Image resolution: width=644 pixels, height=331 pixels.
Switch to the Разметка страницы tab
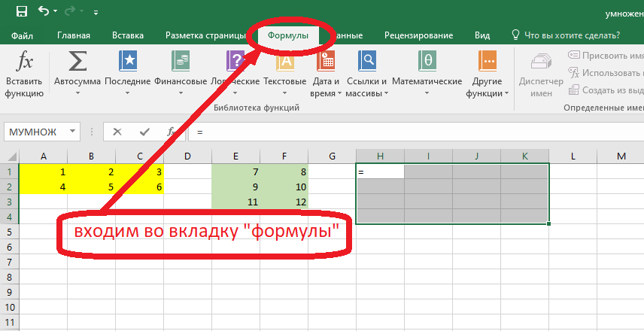tap(205, 35)
